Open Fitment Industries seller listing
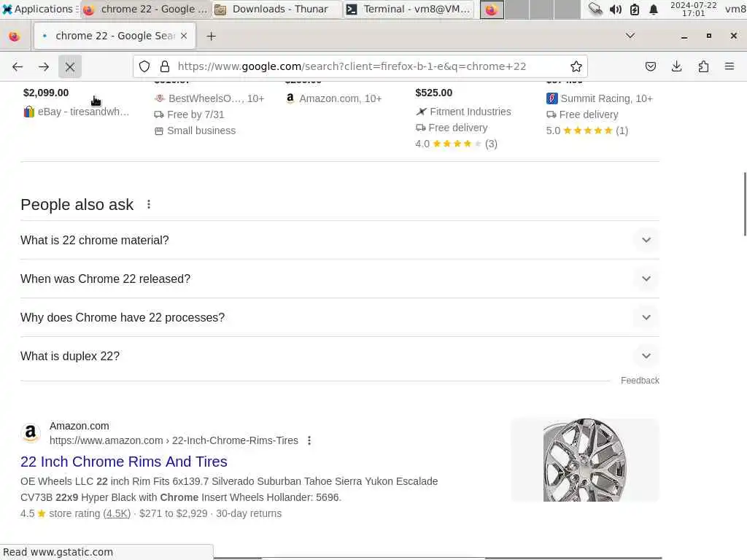The image size is (747, 560). (x=463, y=112)
